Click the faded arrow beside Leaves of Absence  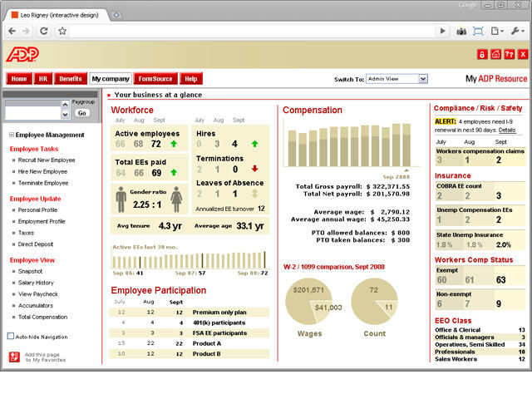255,194
